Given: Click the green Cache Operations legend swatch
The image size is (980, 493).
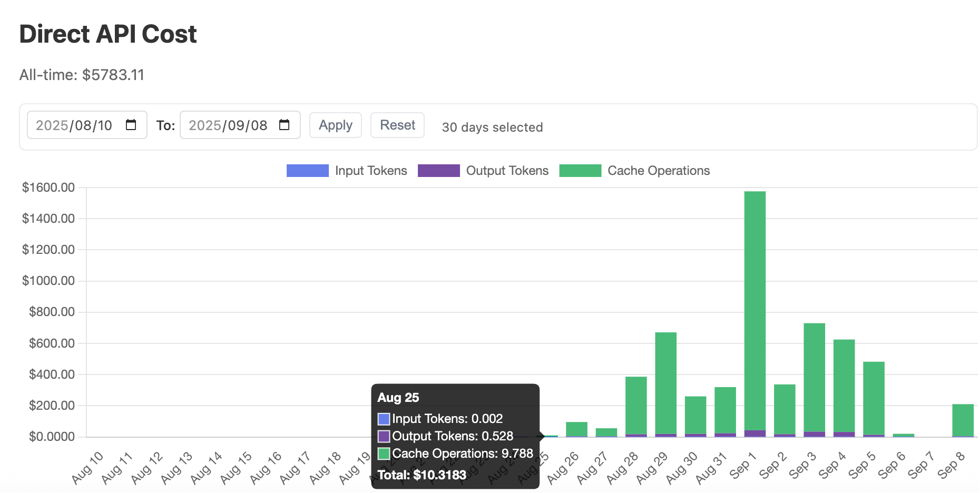Looking at the screenshot, I should click(x=580, y=171).
